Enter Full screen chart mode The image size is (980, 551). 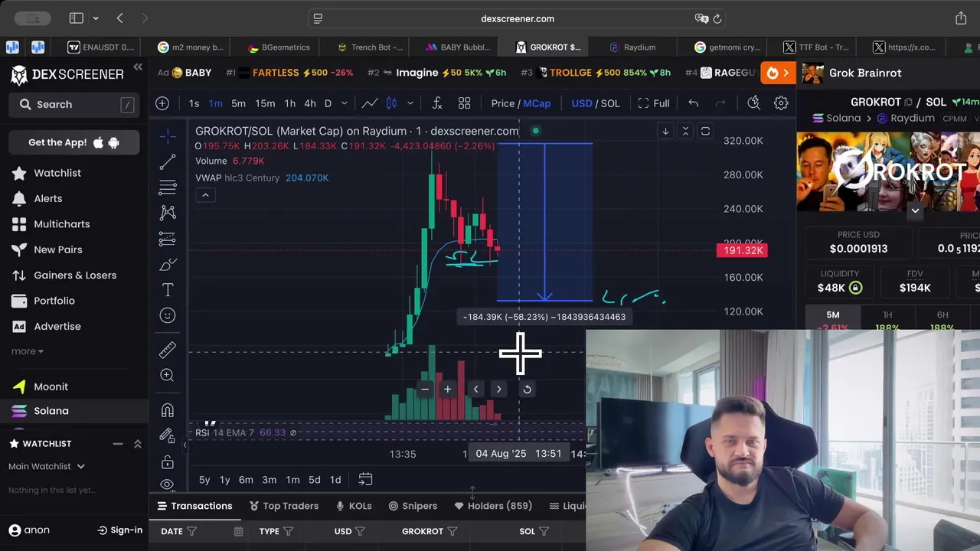point(654,103)
